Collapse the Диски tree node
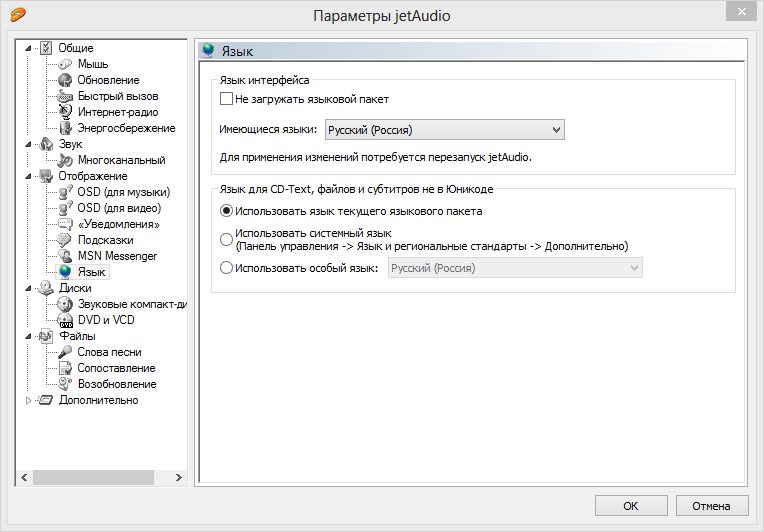This screenshot has height=532, width=764. click(x=28, y=288)
